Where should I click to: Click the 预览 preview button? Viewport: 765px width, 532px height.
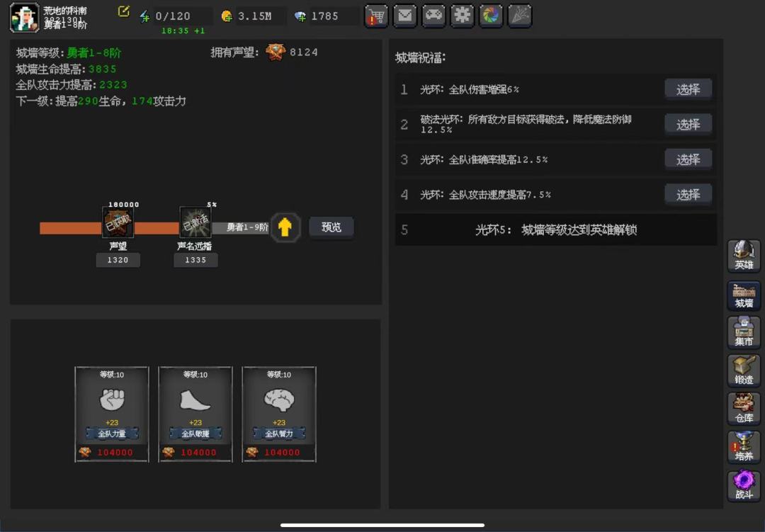331,227
